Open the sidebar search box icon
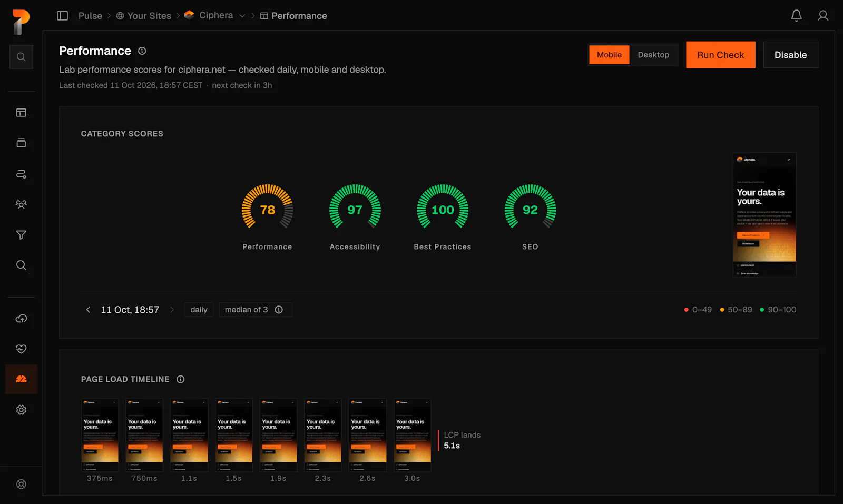This screenshot has width=843, height=504. [21, 57]
